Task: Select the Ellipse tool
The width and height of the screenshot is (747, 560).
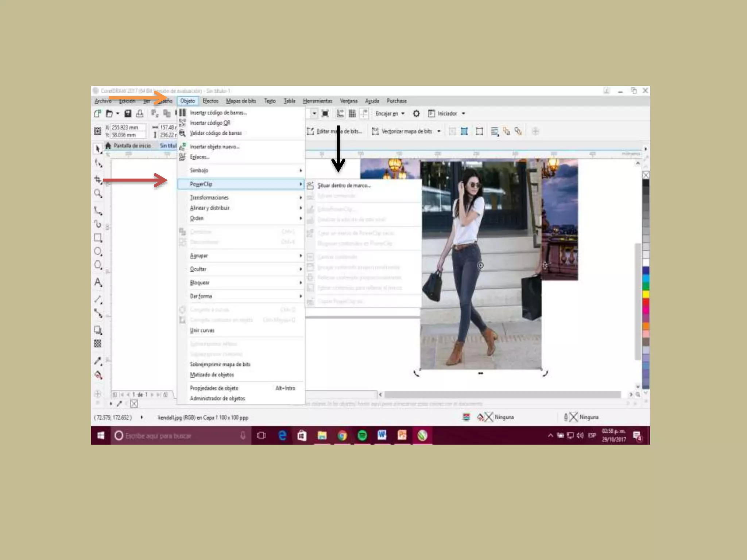Action: [98, 252]
